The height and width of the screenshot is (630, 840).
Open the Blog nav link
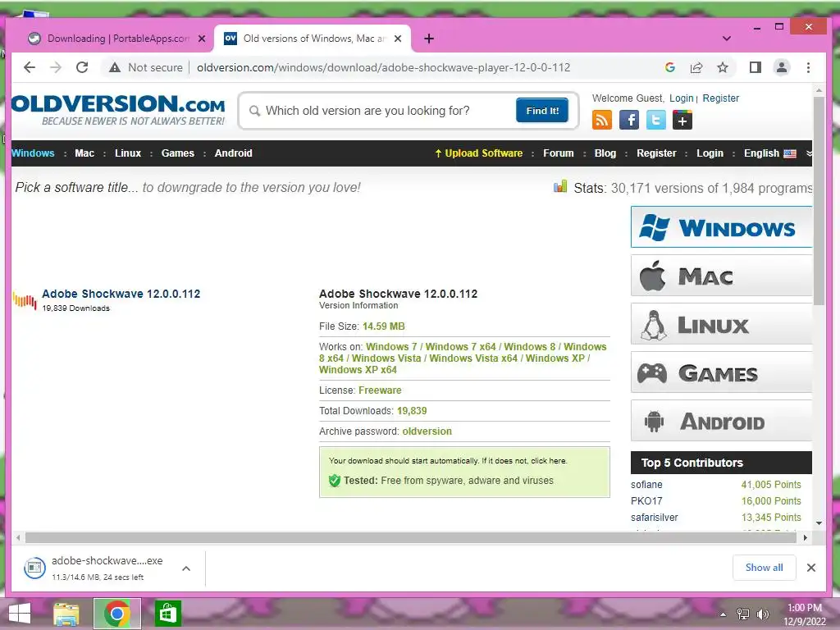[605, 153]
